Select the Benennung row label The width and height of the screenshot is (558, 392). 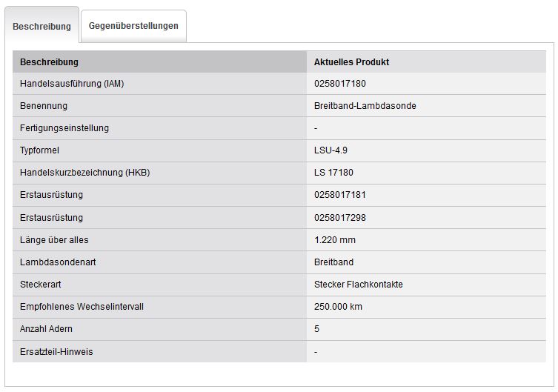[x=44, y=106]
